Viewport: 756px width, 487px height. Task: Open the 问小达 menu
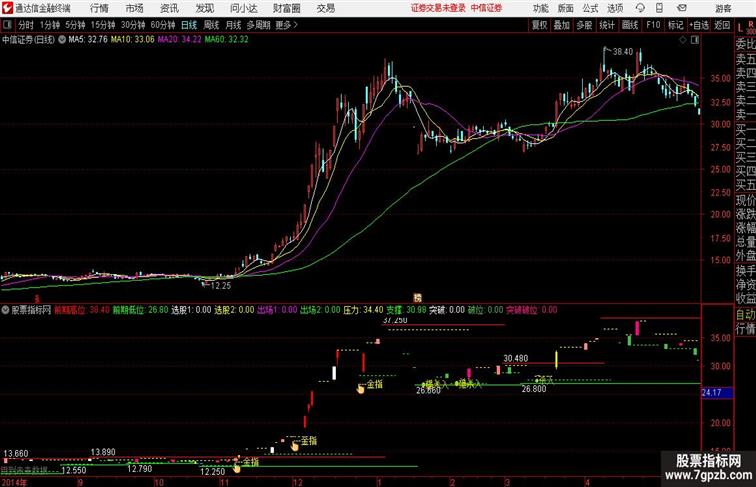[x=243, y=8]
